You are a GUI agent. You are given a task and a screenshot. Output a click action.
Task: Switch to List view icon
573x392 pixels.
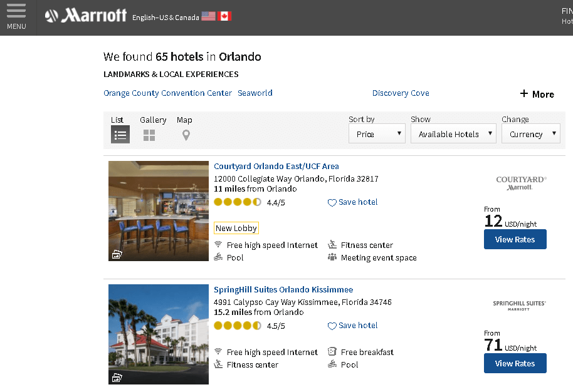click(x=120, y=135)
